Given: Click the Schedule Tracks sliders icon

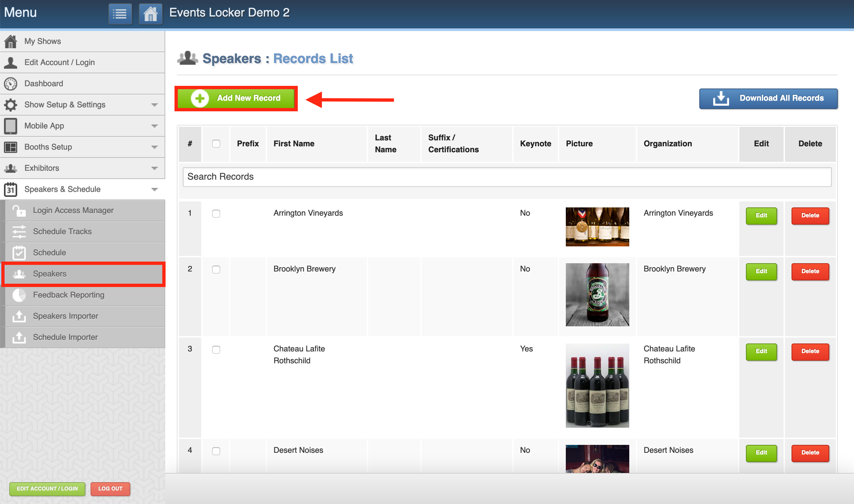Looking at the screenshot, I should (19, 232).
